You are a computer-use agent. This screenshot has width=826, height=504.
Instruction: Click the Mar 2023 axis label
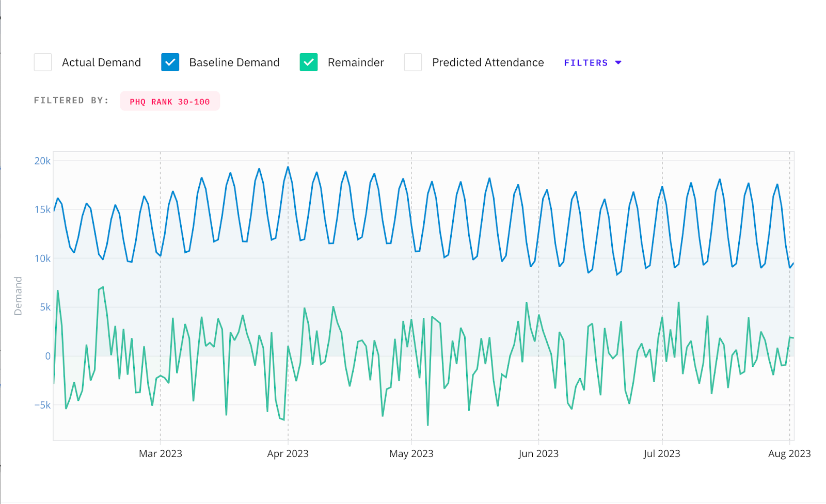[x=161, y=454]
